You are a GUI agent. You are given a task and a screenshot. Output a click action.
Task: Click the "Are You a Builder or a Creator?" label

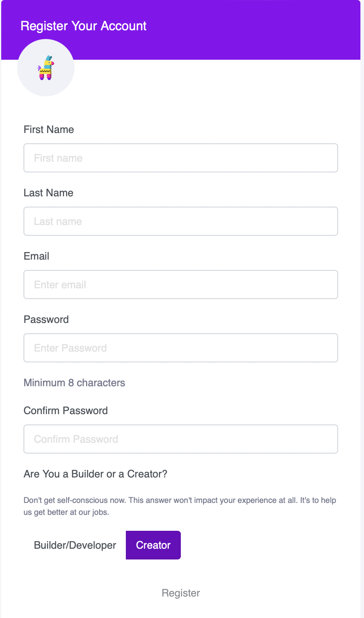click(96, 474)
